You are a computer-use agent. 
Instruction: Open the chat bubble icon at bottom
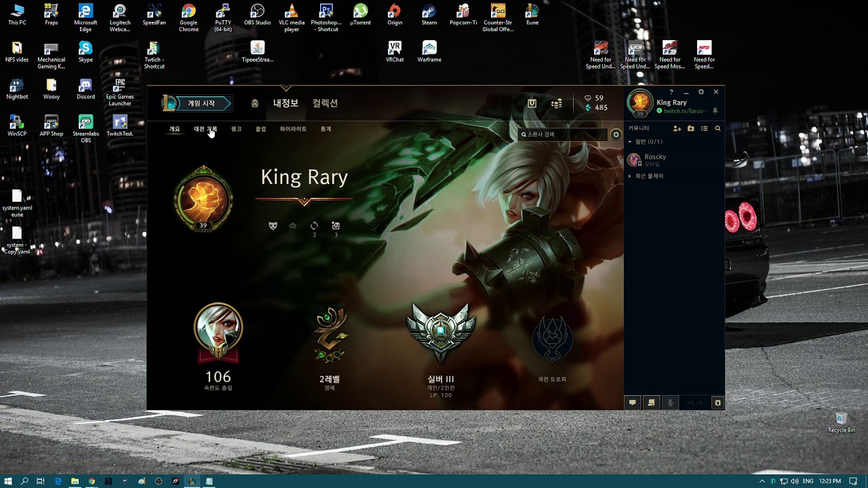[x=632, y=403]
